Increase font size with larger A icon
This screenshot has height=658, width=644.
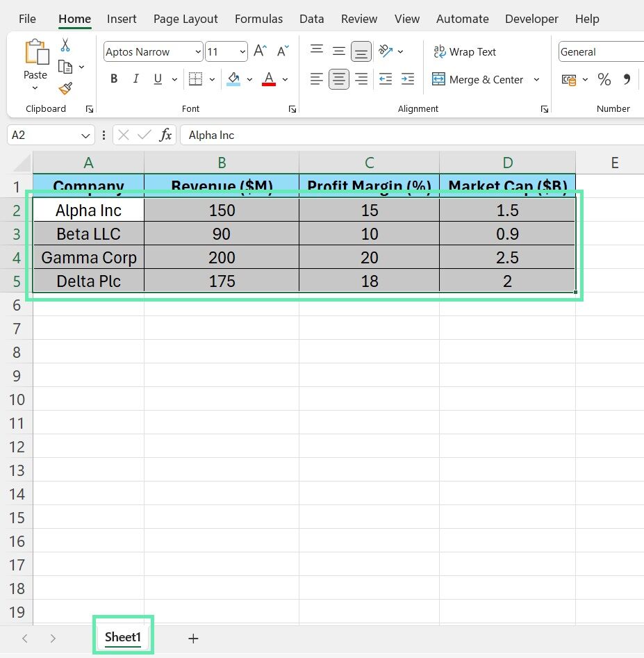(x=260, y=51)
